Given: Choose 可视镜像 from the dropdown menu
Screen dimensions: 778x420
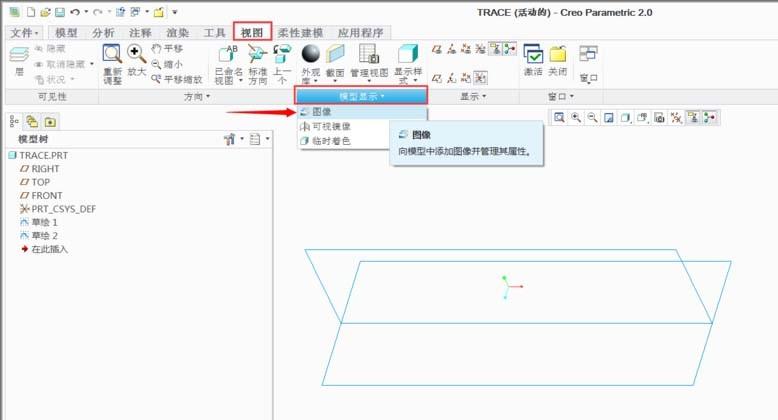Looking at the screenshot, I should pos(331,127).
